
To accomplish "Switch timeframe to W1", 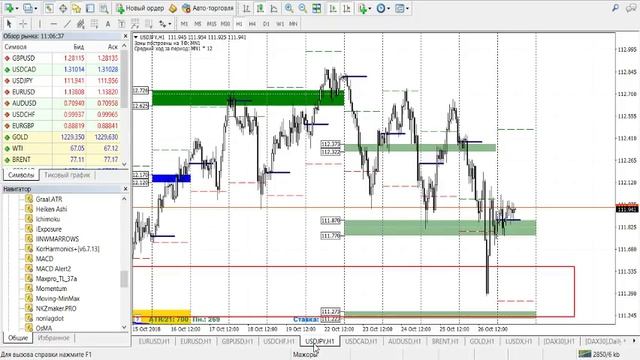I will 280,24.
